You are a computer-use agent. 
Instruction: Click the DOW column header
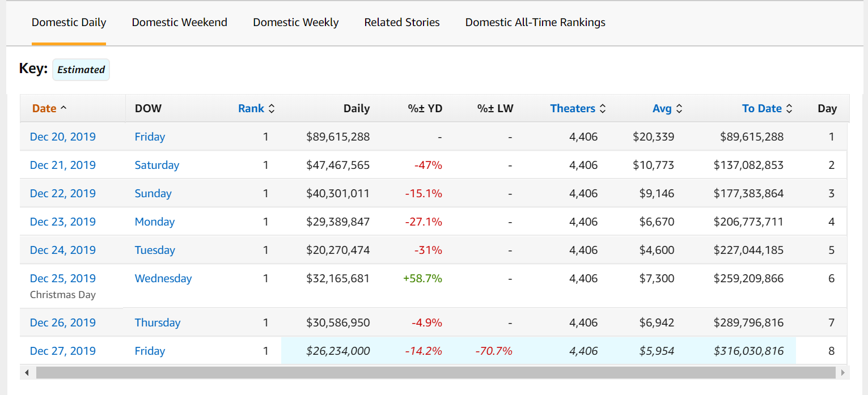[x=148, y=108]
